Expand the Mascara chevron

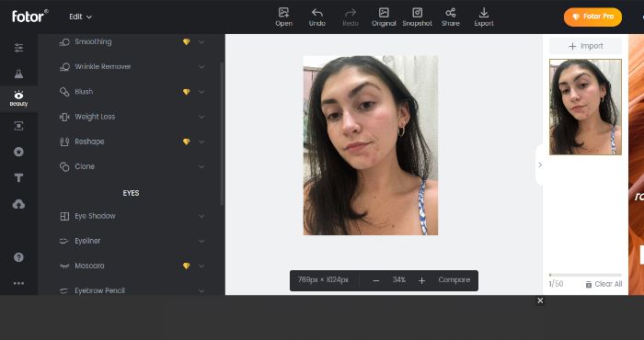coord(201,266)
